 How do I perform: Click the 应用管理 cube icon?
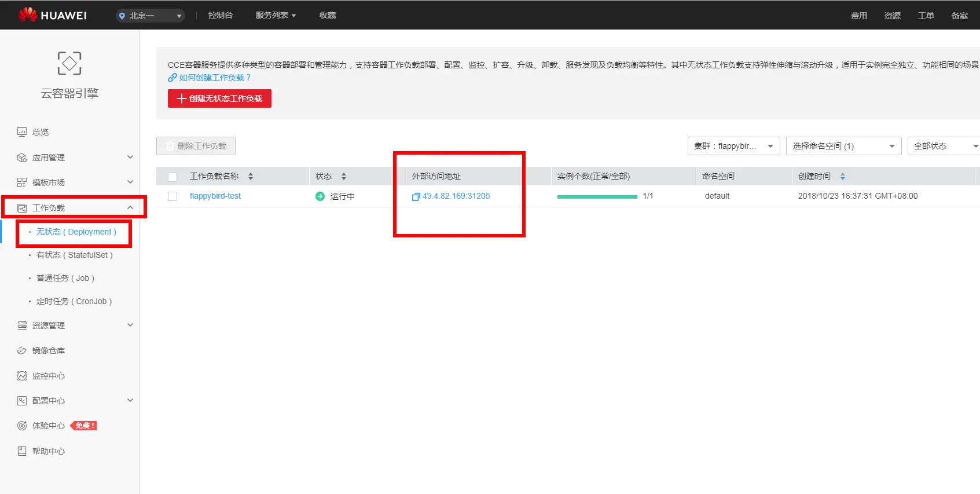22,158
